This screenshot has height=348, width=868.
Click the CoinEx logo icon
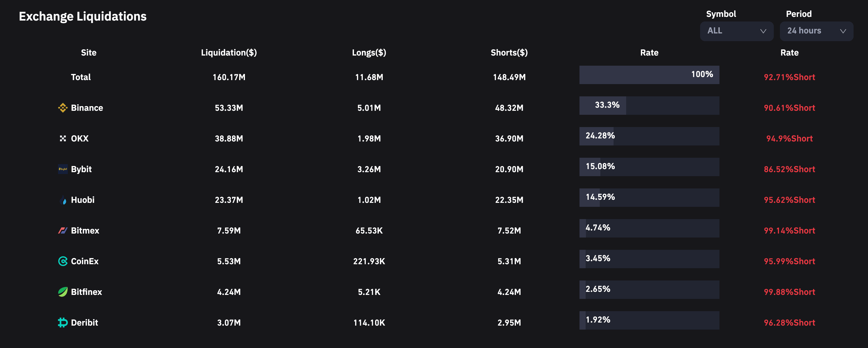(x=63, y=261)
